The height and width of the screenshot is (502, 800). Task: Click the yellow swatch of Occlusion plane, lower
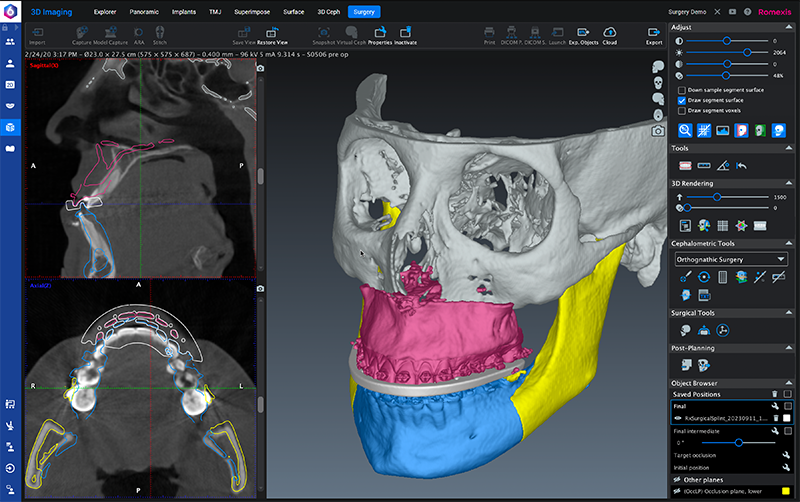(x=786, y=491)
